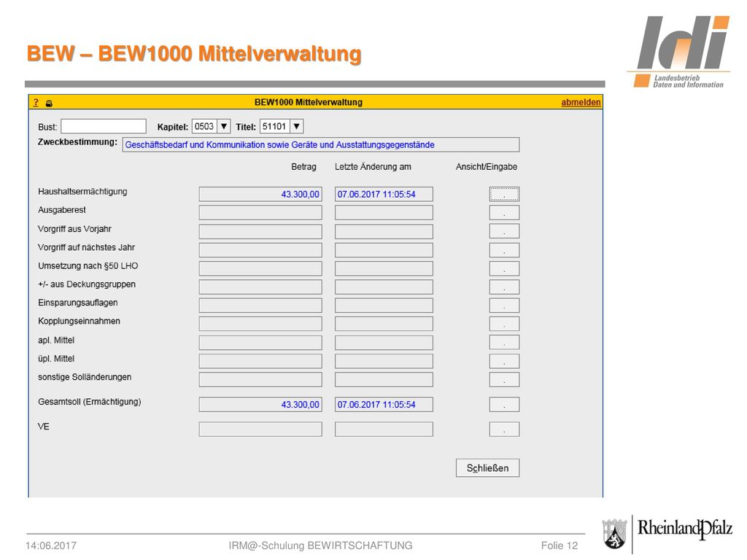The image size is (747, 560).
Task: Open Ansicht/Eingabe button for Vorgriff auf nächstes Jahr
Action: pyautogui.click(x=504, y=250)
